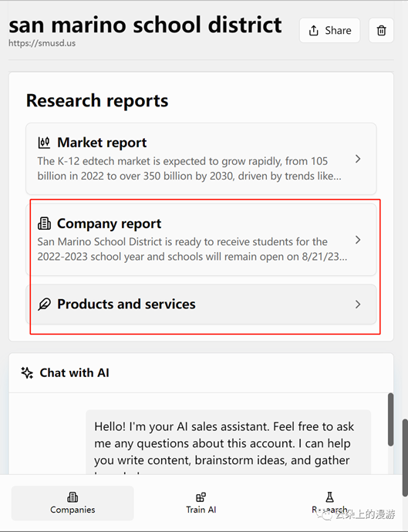Click the Products and services feather icon
408x532 pixels.
tap(44, 305)
